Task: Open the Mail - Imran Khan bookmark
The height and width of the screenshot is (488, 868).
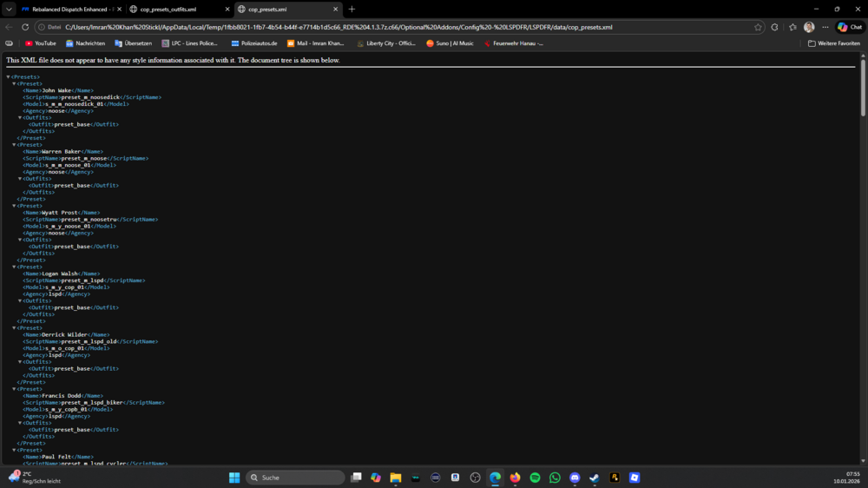Action: tap(316, 43)
